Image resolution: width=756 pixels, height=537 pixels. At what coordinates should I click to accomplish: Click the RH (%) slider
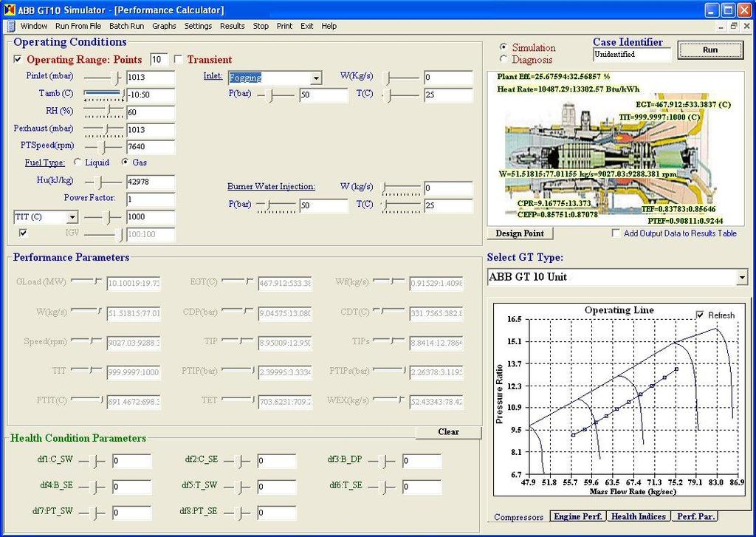pos(103,112)
